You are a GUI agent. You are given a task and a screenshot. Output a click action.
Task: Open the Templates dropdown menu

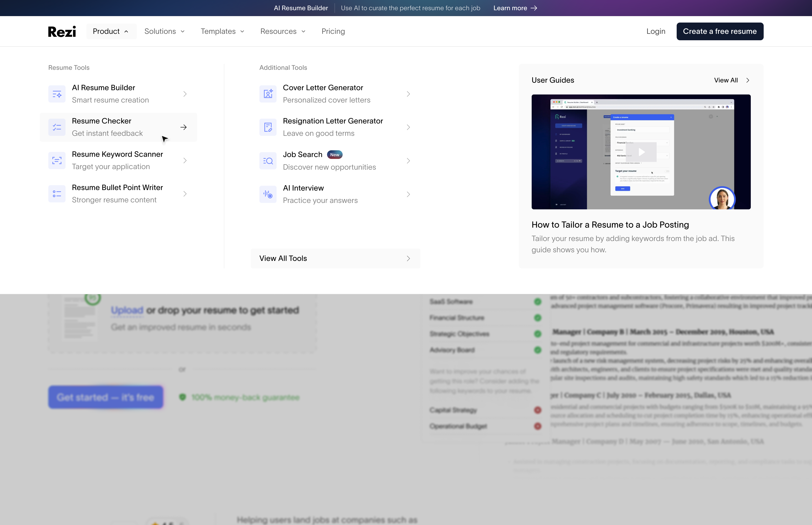coord(222,31)
